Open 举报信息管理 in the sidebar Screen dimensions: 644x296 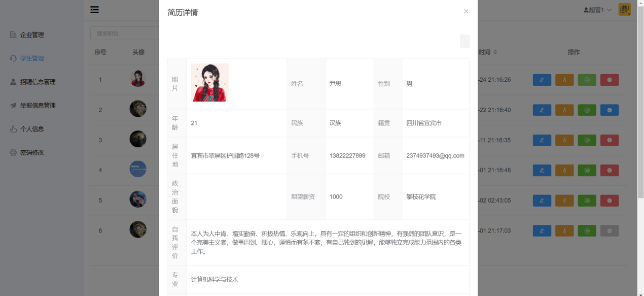(38, 106)
